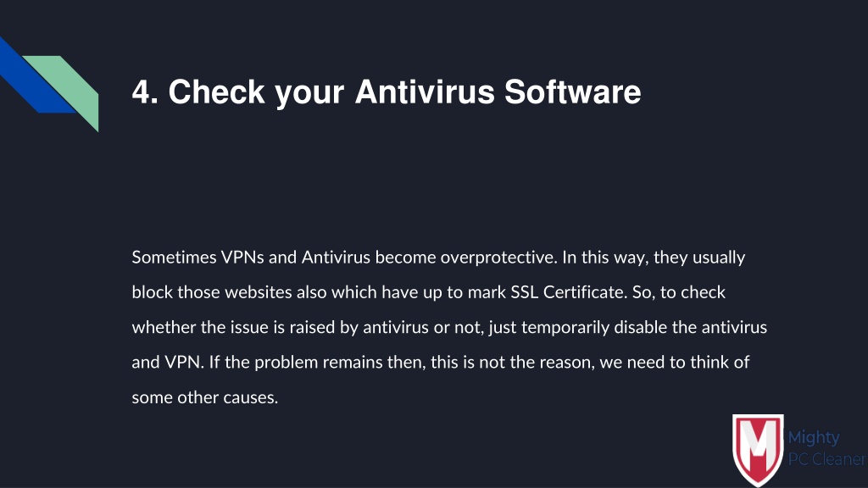Image resolution: width=868 pixels, height=488 pixels.
Task: Click "some other causes." on the last line
Action: [x=205, y=397]
